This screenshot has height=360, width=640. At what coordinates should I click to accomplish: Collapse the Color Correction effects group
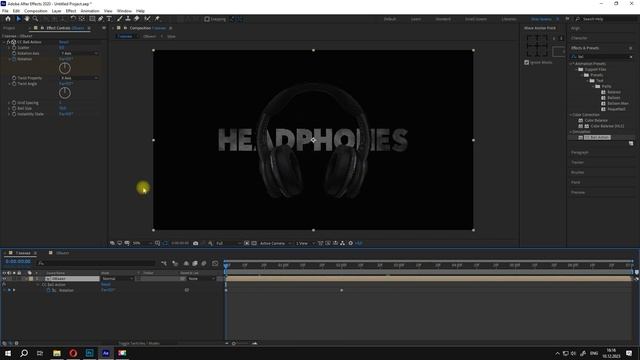[571, 115]
